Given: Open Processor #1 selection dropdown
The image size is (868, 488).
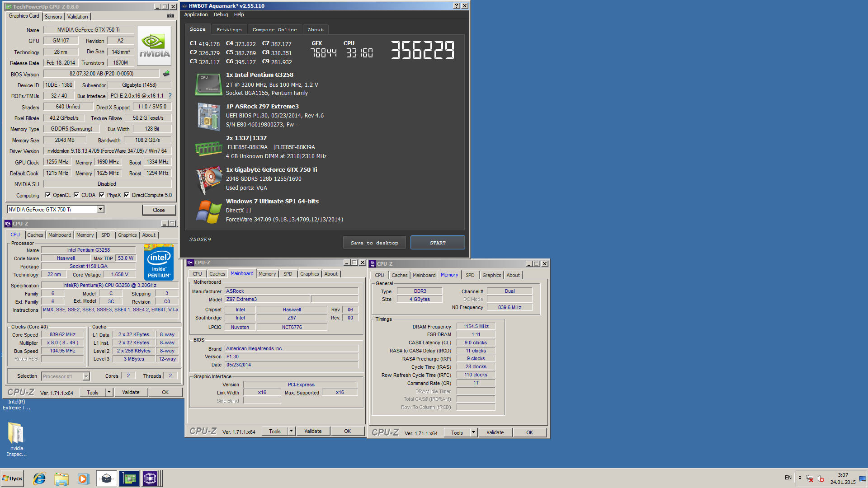Looking at the screenshot, I should click(x=86, y=376).
